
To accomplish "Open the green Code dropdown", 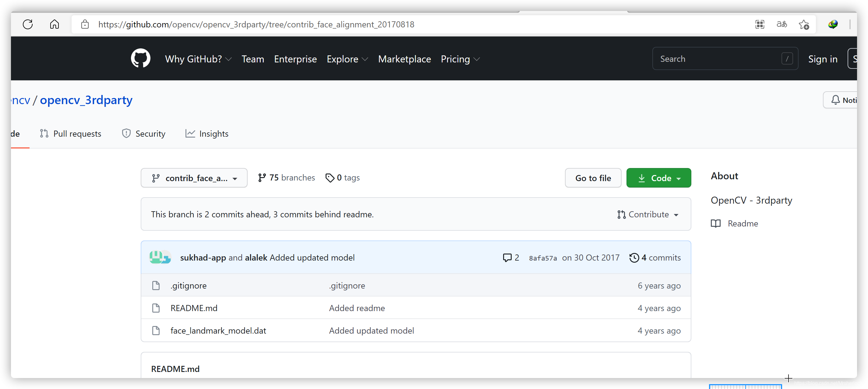I will coord(658,178).
